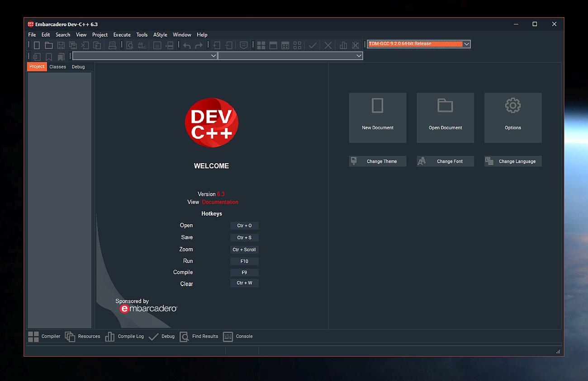The width and height of the screenshot is (588, 381).
Task: Click the Close All files toolbar icon
Action: (x=97, y=45)
